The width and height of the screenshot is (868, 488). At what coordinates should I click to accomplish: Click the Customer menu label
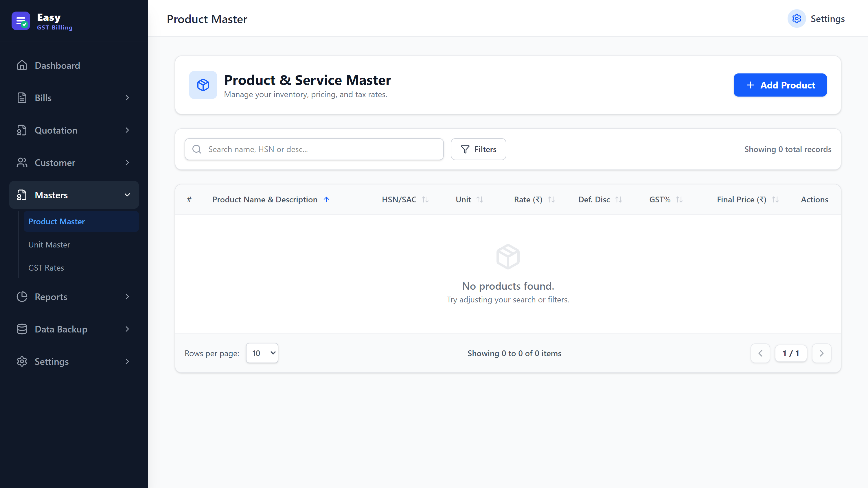point(55,163)
